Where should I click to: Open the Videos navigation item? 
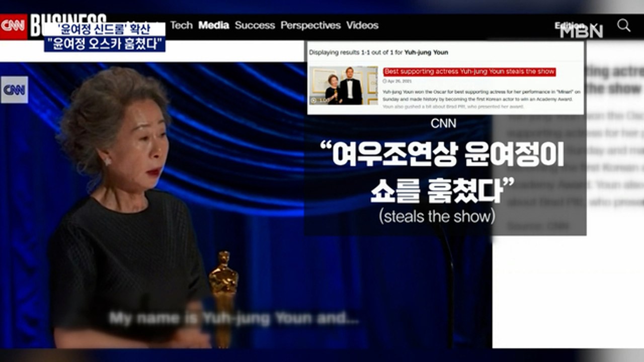click(362, 25)
